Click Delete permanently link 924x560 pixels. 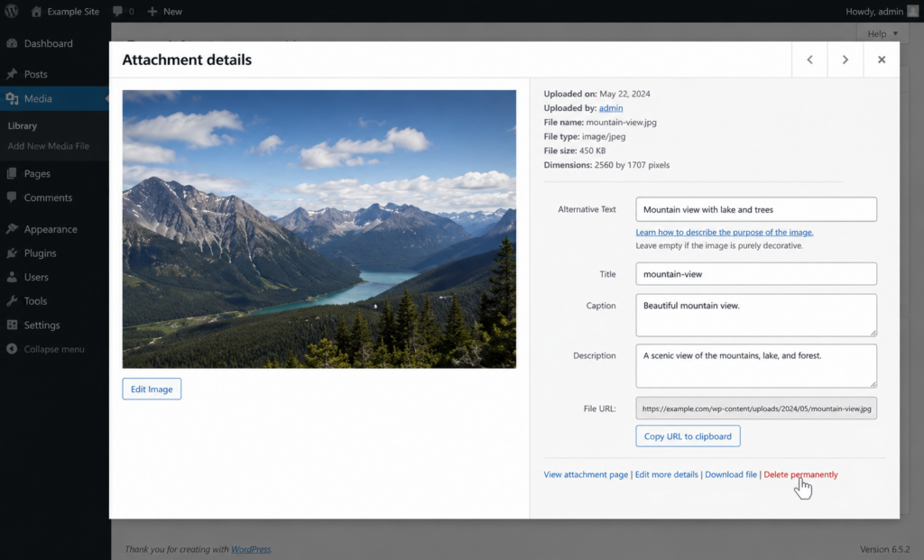coord(800,474)
